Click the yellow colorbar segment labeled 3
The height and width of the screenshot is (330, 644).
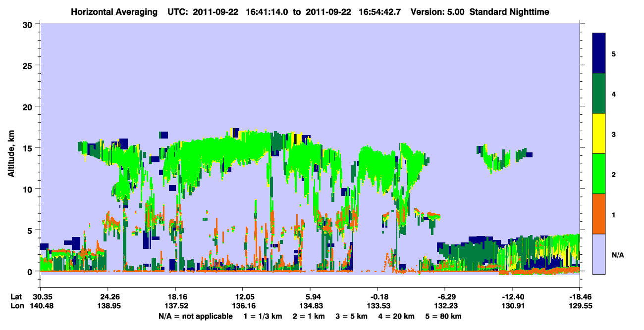click(599, 134)
